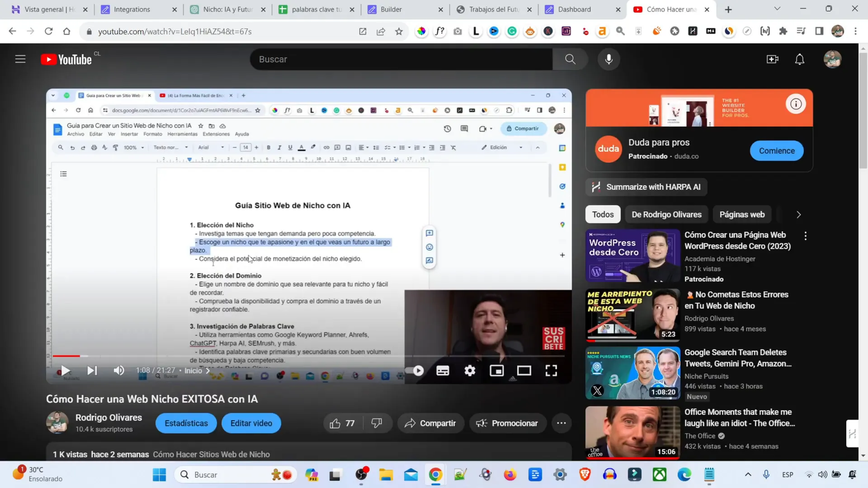868x488 pixels.
Task: Click Comience on the Duda ad
Action: 776,150
